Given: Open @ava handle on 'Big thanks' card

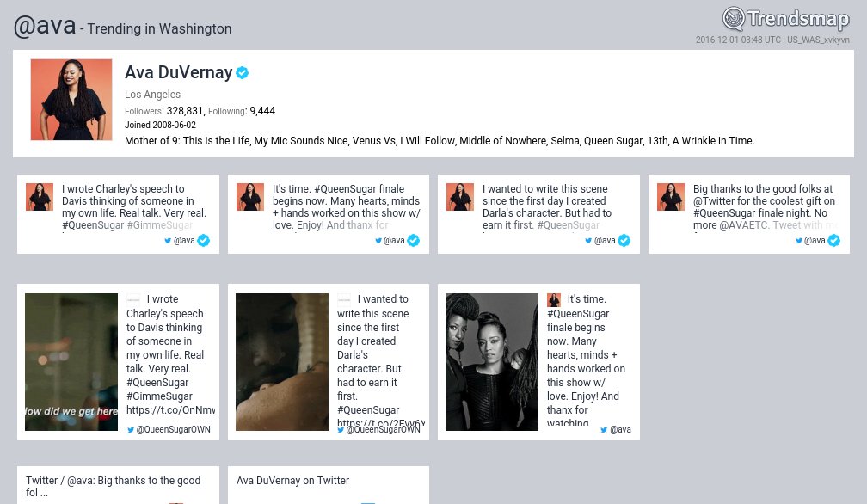Looking at the screenshot, I should (815, 241).
